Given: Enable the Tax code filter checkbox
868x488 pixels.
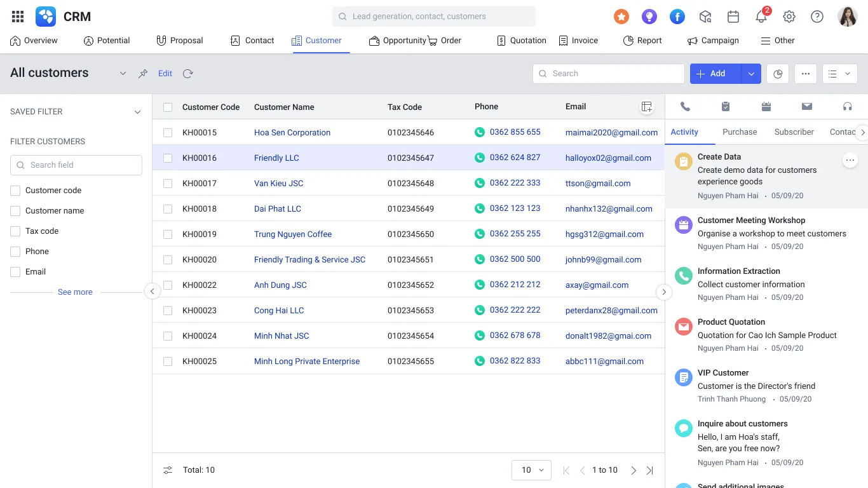Looking at the screenshot, I should [x=14, y=231].
